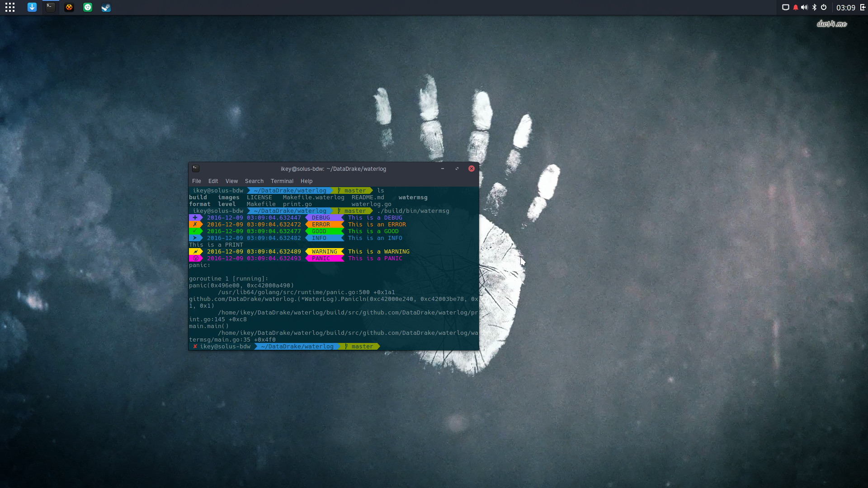
Task: Launch the green shield app icon
Action: click(x=88, y=7)
